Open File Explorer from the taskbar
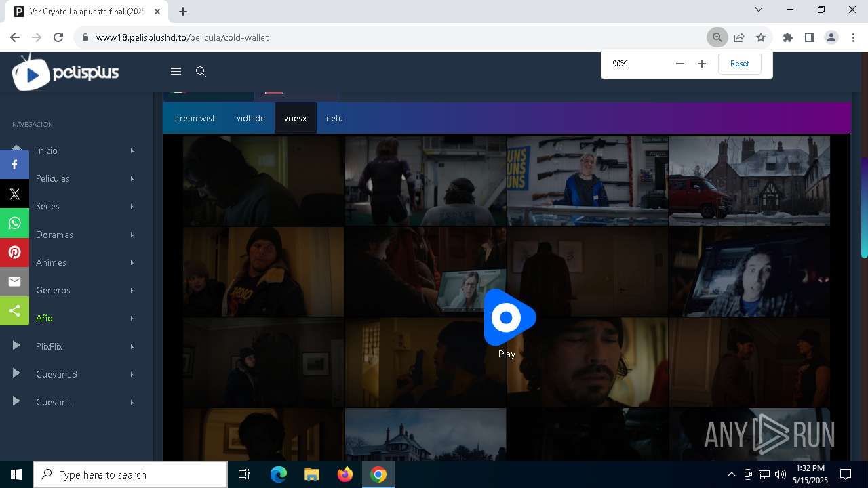This screenshot has width=868, height=488. pyautogui.click(x=311, y=474)
